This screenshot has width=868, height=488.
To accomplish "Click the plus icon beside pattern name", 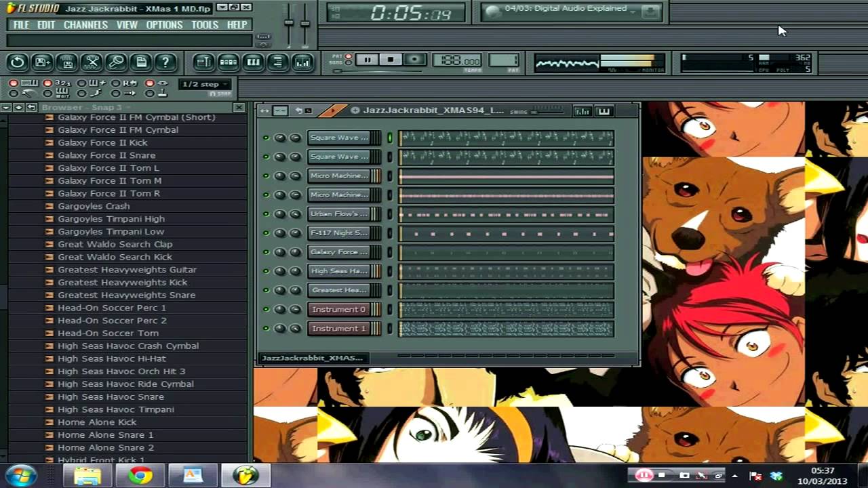I will [x=355, y=110].
